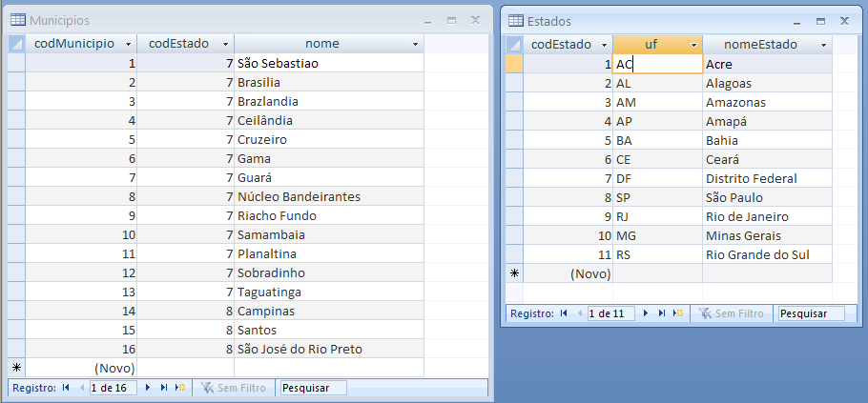
Task: Click the cell São Sebastiao
Action: 329,63
